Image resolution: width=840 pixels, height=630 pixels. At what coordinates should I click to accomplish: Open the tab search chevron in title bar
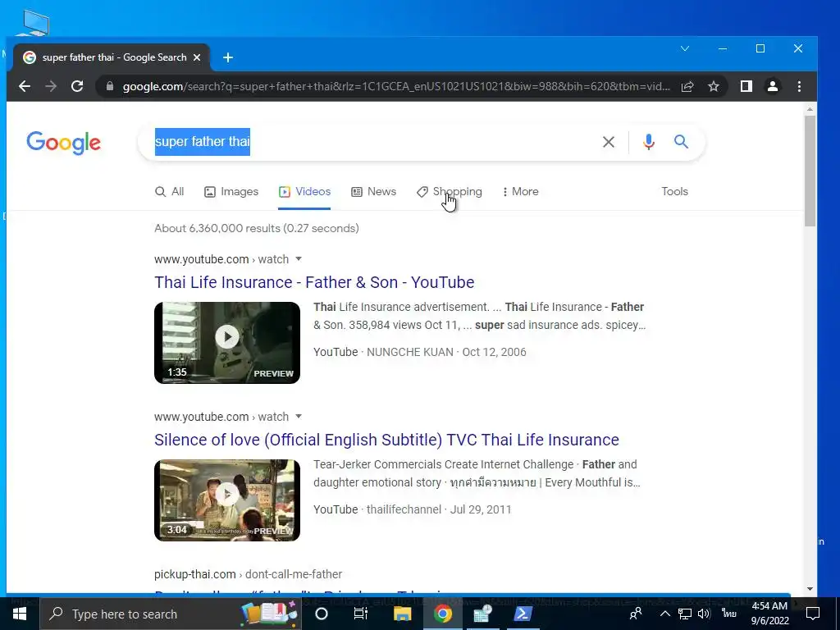(x=685, y=48)
